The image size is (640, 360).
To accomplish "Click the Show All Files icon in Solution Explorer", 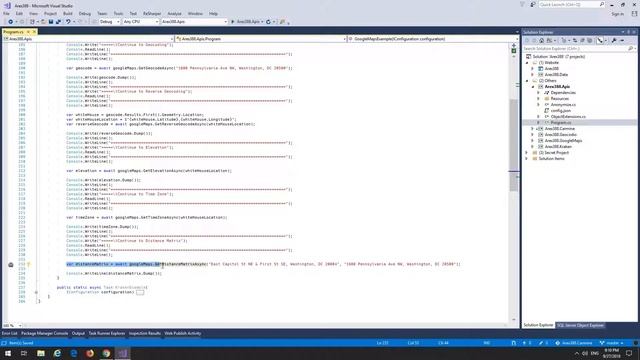I will (590, 40).
